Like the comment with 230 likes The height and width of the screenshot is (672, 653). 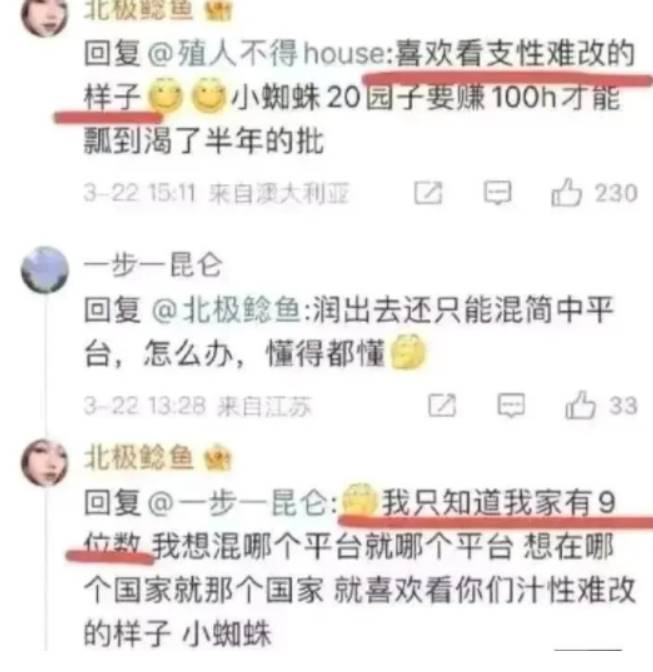[566, 192]
